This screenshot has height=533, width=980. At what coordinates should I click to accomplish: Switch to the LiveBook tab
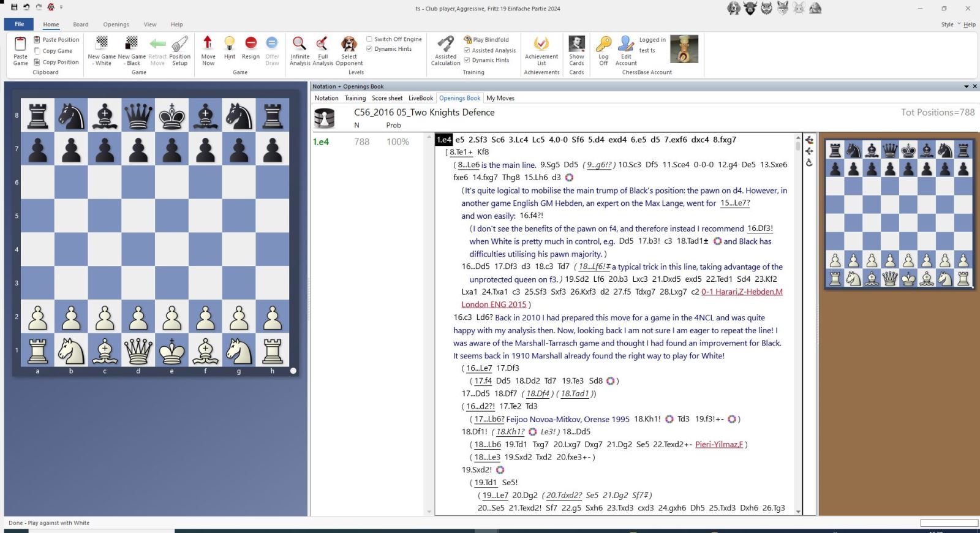(x=420, y=98)
